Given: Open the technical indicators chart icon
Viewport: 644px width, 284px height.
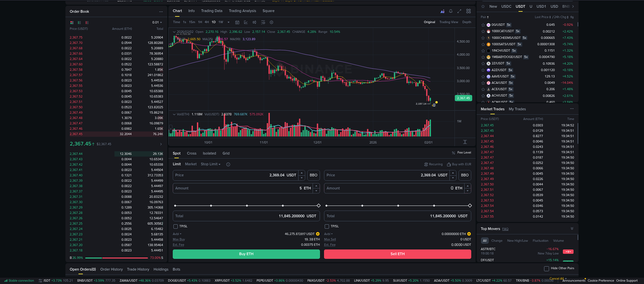Looking at the screenshot, I should [x=246, y=22].
